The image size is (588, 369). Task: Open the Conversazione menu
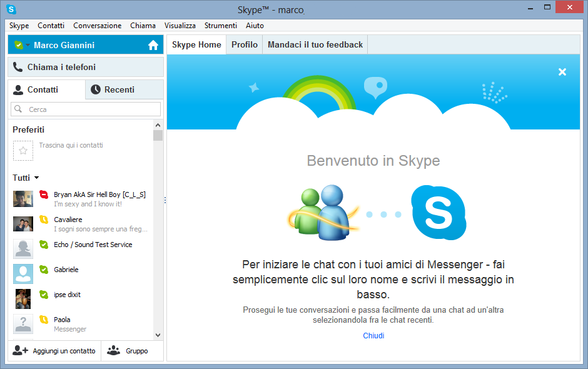(97, 26)
